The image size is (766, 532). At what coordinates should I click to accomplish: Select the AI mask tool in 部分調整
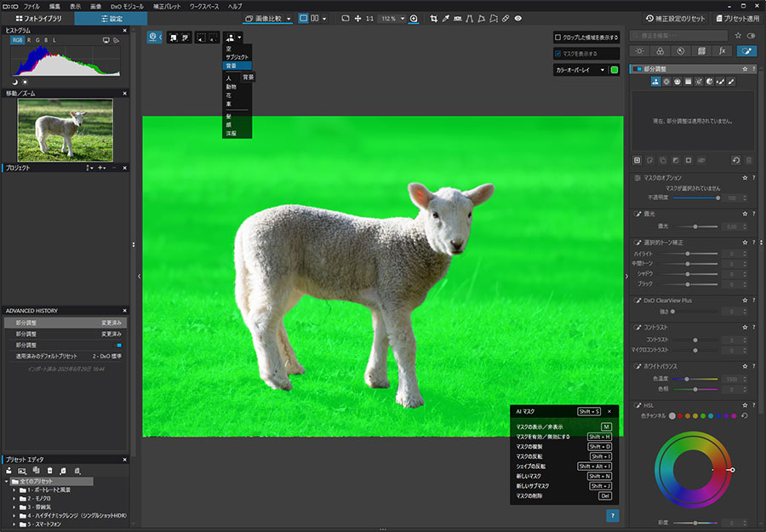[x=655, y=82]
